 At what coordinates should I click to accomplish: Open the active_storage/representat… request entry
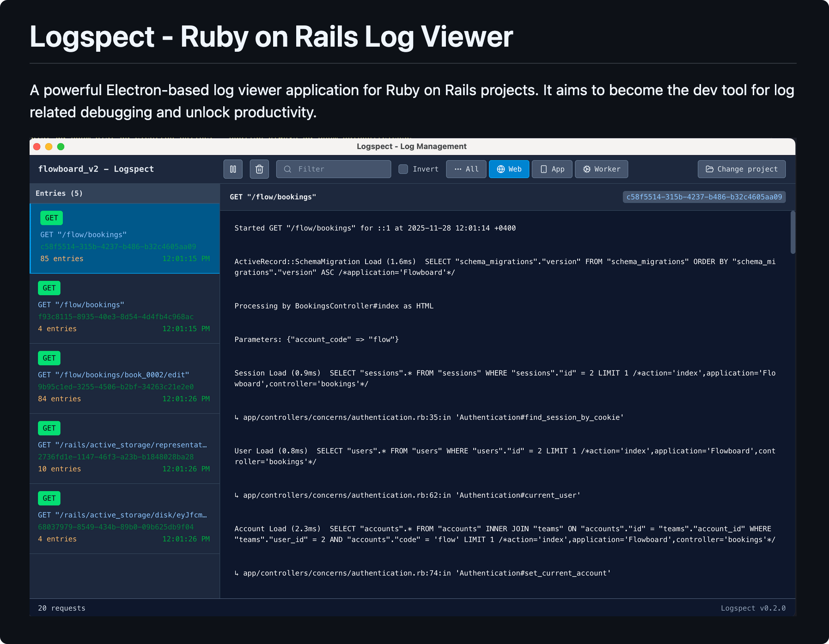124,449
